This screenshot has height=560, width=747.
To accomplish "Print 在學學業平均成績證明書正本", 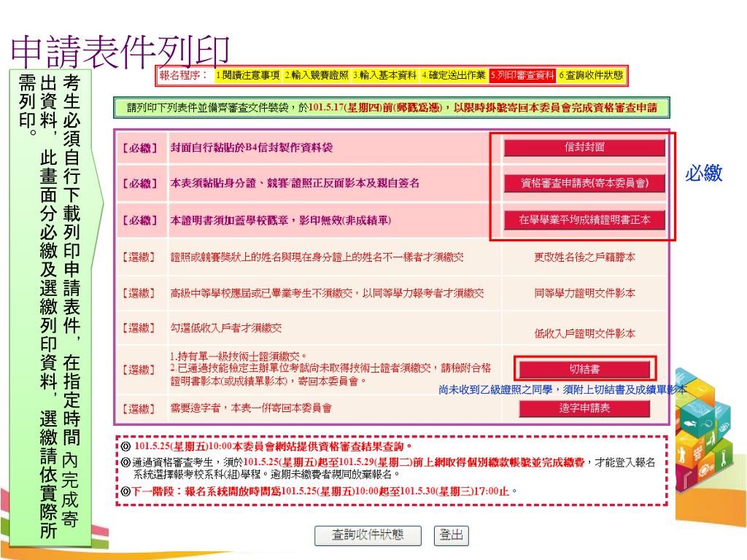I will (584, 220).
